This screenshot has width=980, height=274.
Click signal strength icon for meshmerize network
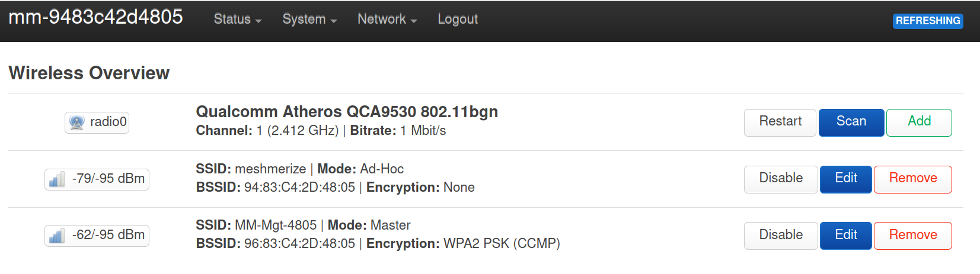click(57, 179)
